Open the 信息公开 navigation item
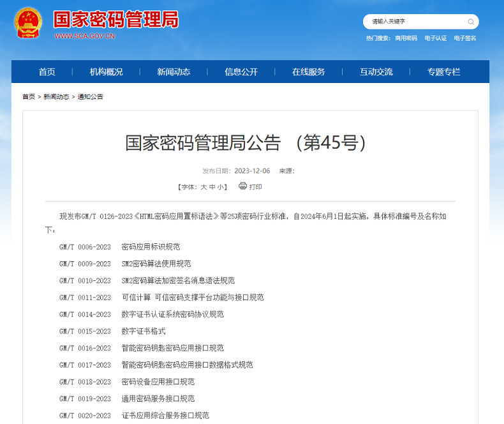The height and width of the screenshot is (424, 504). click(x=241, y=72)
